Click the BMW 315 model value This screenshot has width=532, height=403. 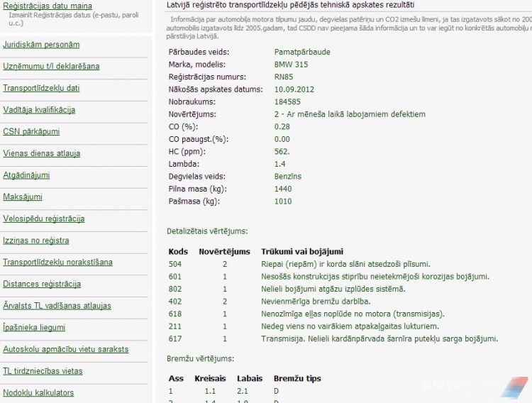tap(291, 65)
